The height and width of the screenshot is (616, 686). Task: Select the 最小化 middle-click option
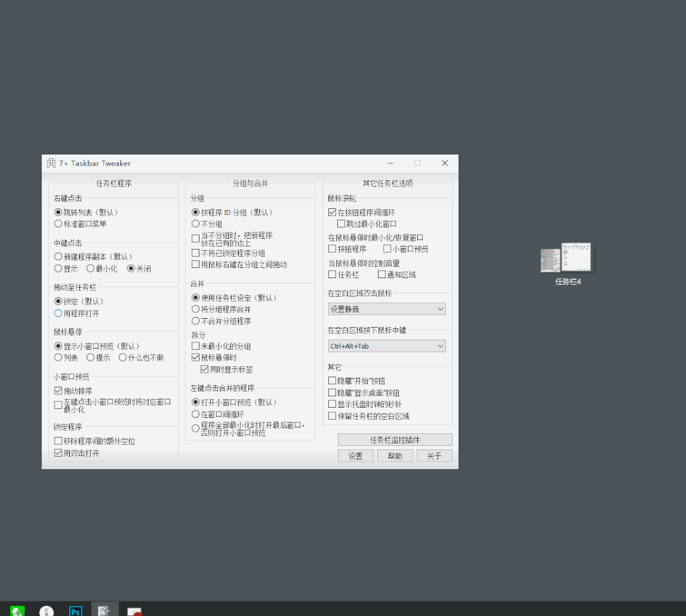(x=91, y=269)
